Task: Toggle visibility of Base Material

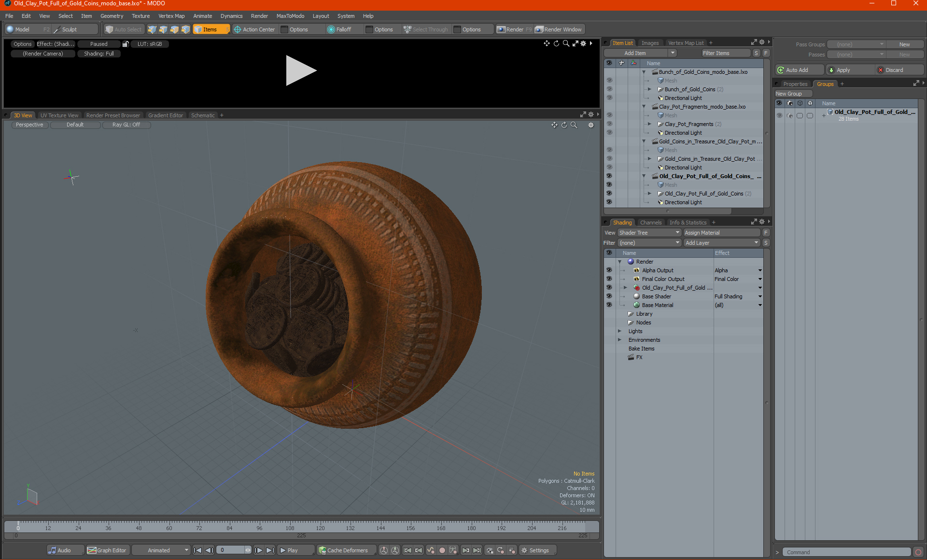Action: 609,305
